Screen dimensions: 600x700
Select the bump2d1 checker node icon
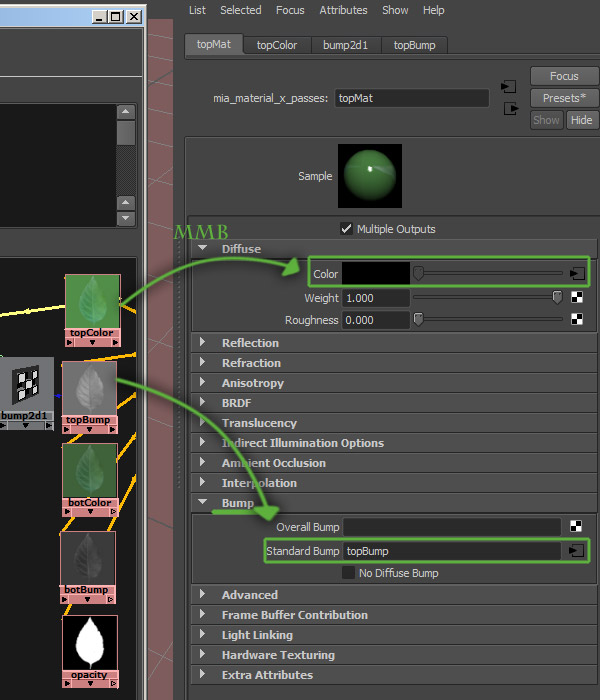[x=25, y=384]
